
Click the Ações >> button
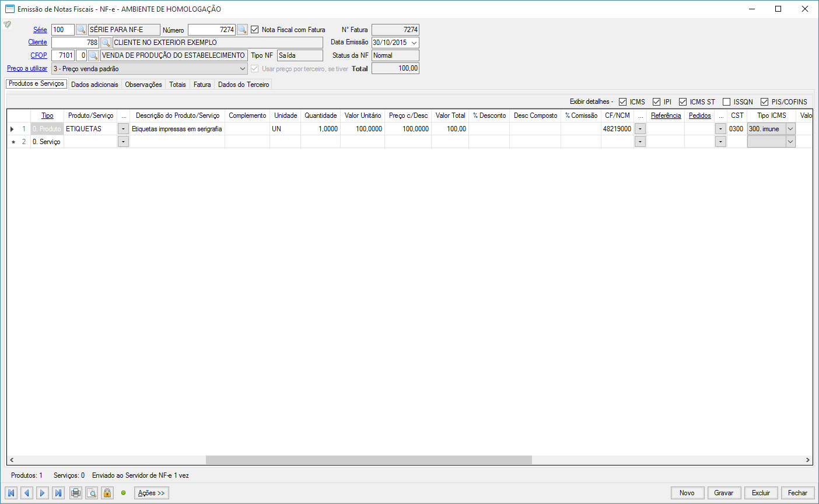coord(152,493)
